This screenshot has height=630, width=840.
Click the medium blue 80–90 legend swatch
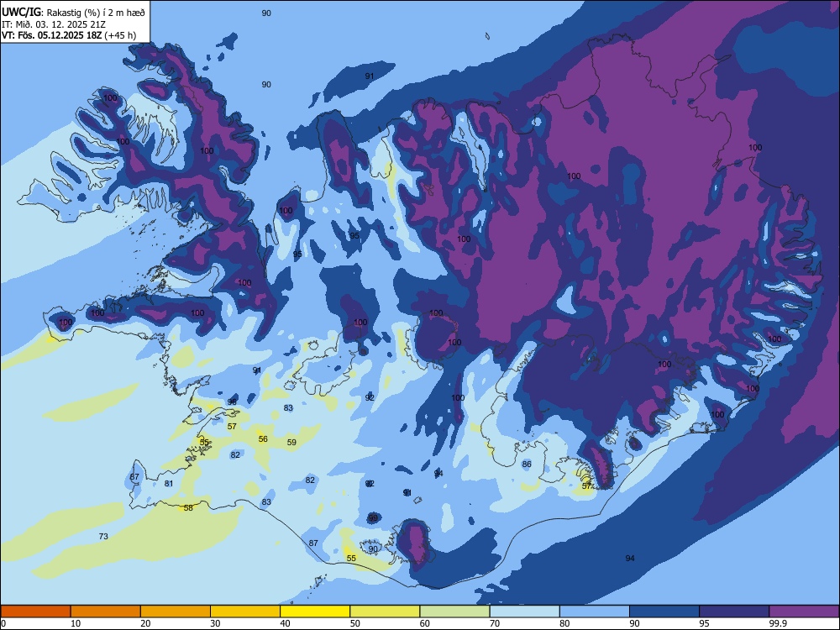(595, 612)
